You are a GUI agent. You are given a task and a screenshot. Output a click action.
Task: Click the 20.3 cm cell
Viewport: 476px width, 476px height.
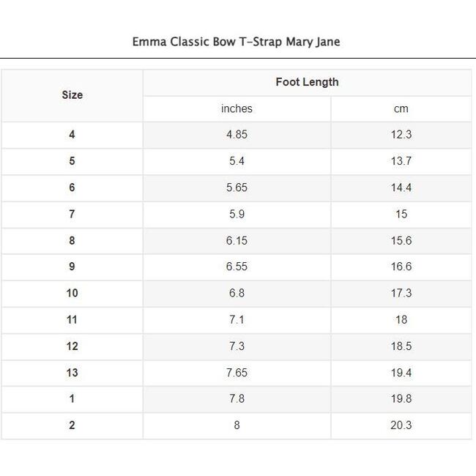401,425
